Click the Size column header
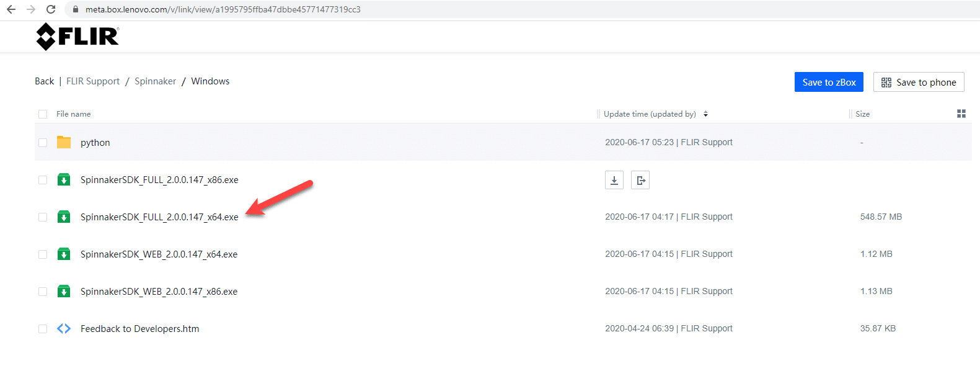This screenshot has width=980, height=381. [863, 114]
